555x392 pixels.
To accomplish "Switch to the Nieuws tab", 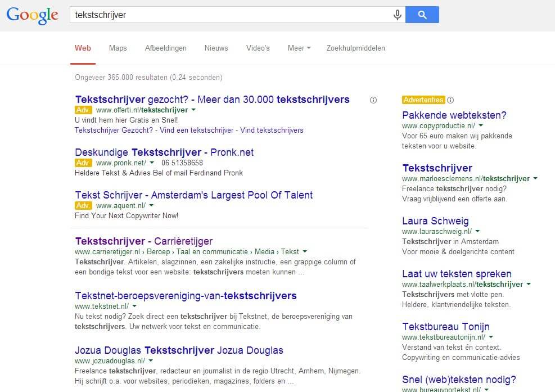I will coord(216,48).
